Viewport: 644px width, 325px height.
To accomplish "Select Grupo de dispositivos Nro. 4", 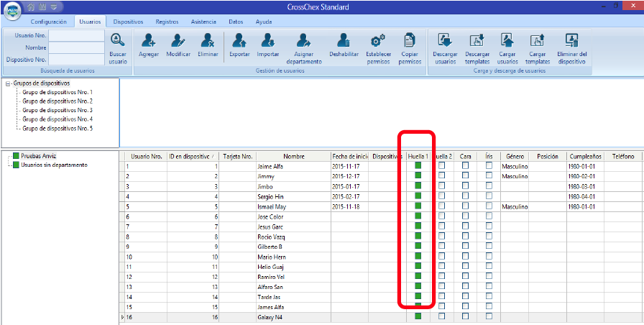I will tap(57, 119).
